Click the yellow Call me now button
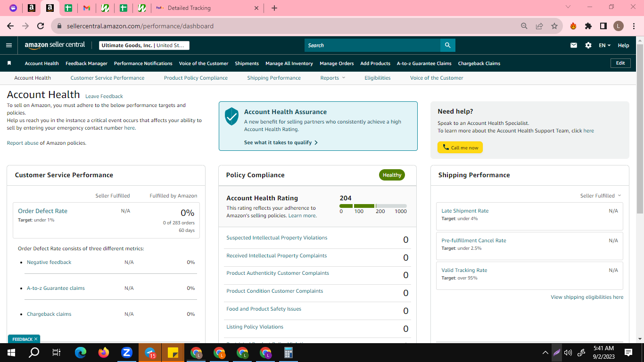The width and height of the screenshot is (644, 362). (x=460, y=148)
